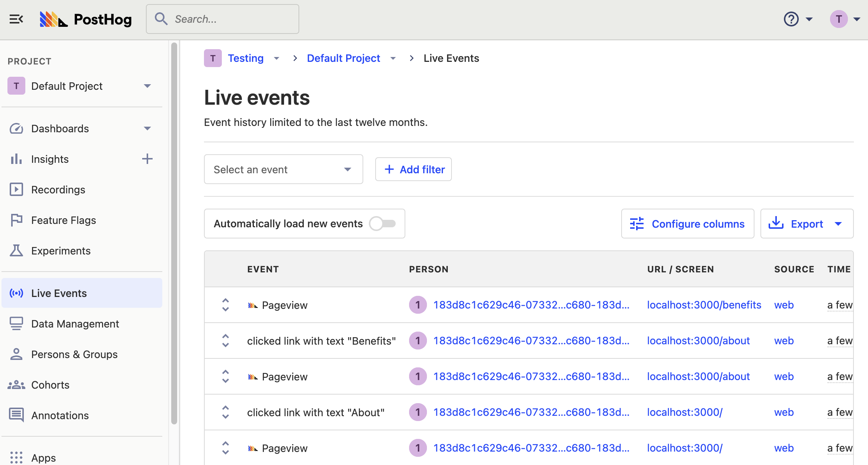The height and width of the screenshot is (465, 868).
Task: Collapse the sidebar with the hamburger icon
Action: 16,19
